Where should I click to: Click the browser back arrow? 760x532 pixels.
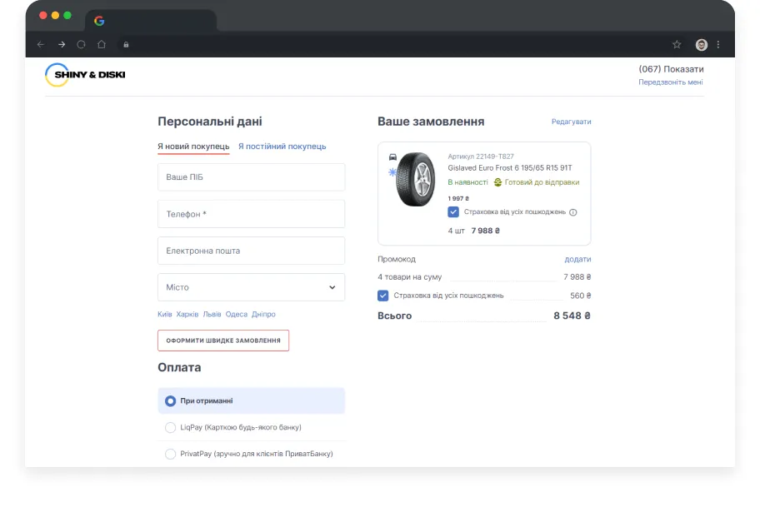(41, 44)
